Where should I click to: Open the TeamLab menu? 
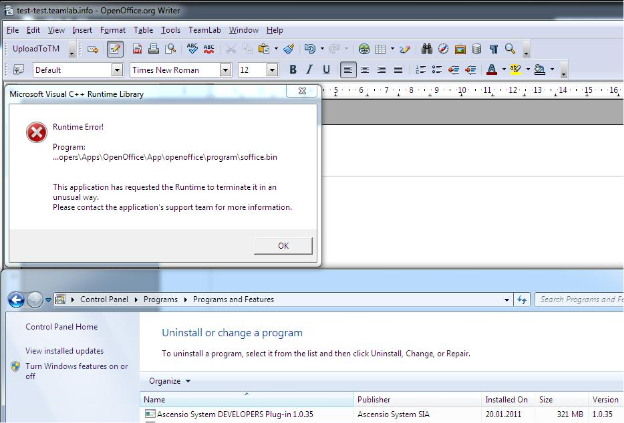(205, 30)
